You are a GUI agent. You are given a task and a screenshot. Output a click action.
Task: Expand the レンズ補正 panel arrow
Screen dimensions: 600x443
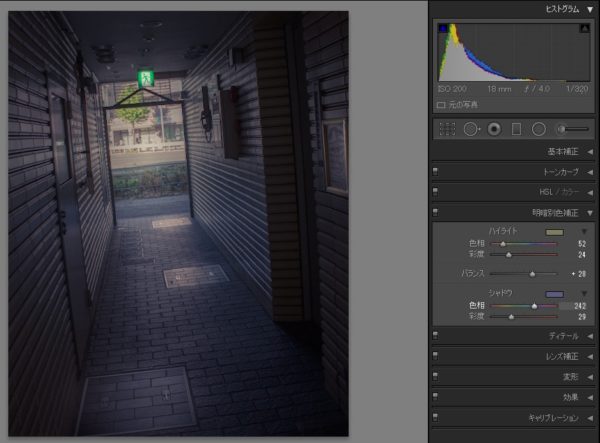[590, 357]
